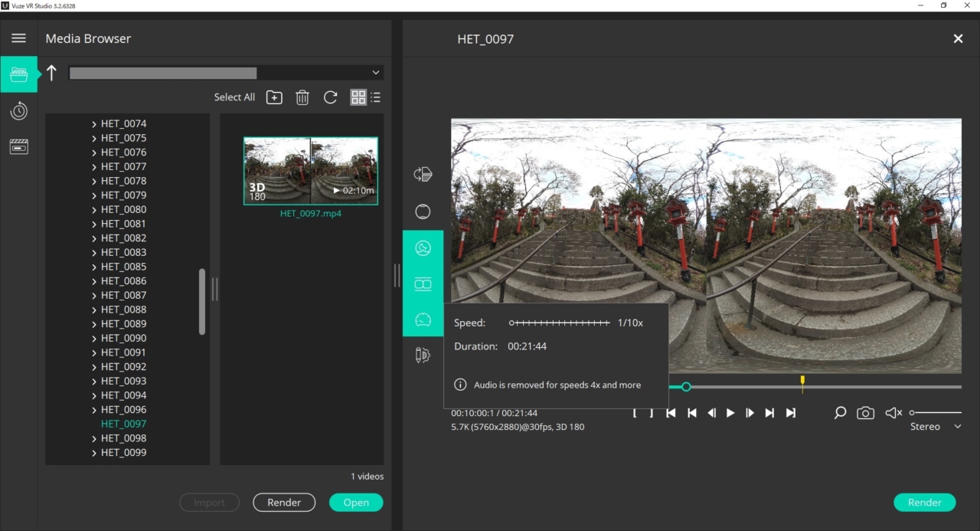Open the folder path dropdown
This screenshot has height=531, width=980.
pyautogui.click(x=375, y=73)
